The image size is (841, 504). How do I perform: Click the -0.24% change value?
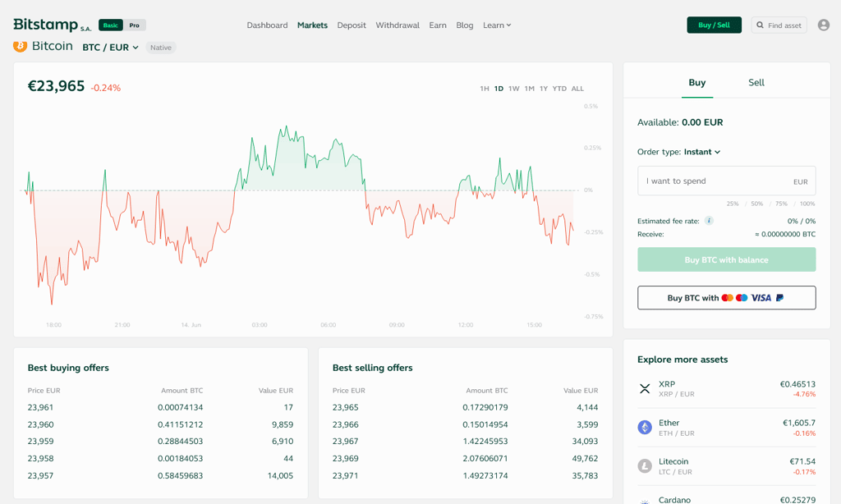click(x=106, y=88)
